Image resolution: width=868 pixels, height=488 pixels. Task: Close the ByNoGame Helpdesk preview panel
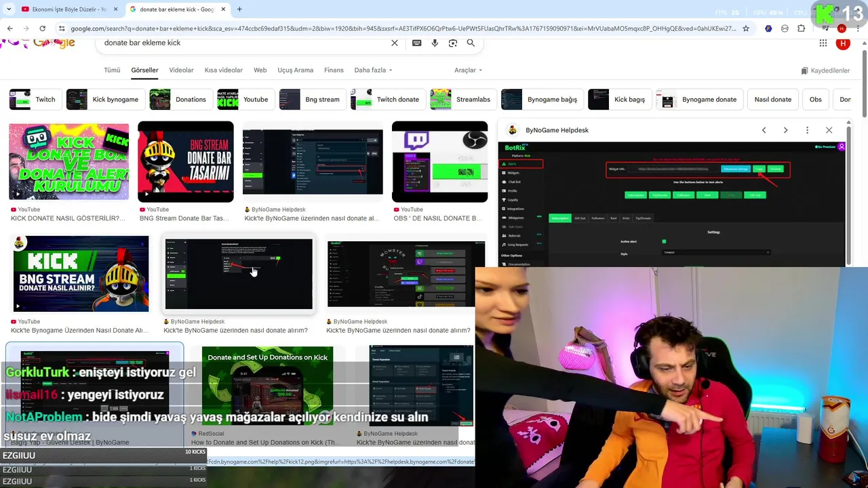(829, 130)
